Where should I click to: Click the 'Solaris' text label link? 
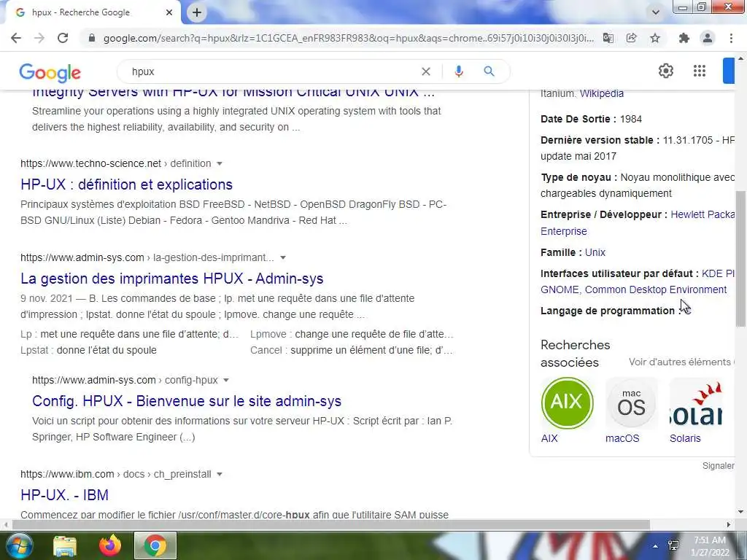click(x=685, y=438)
